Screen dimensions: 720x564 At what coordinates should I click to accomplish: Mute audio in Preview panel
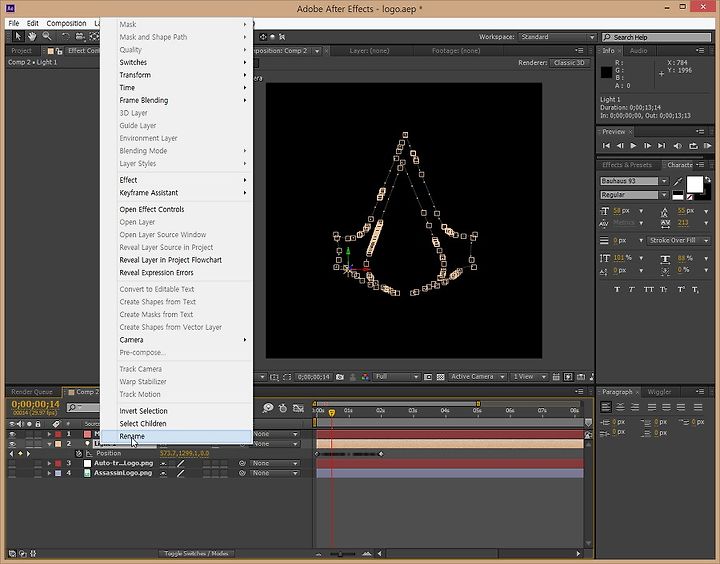pos(678,146)
